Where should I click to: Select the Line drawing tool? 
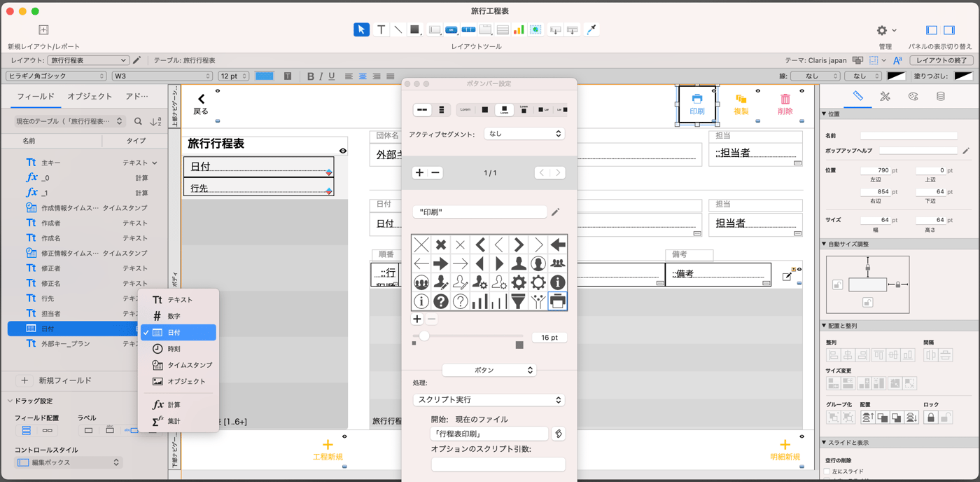tap(398, 29)
